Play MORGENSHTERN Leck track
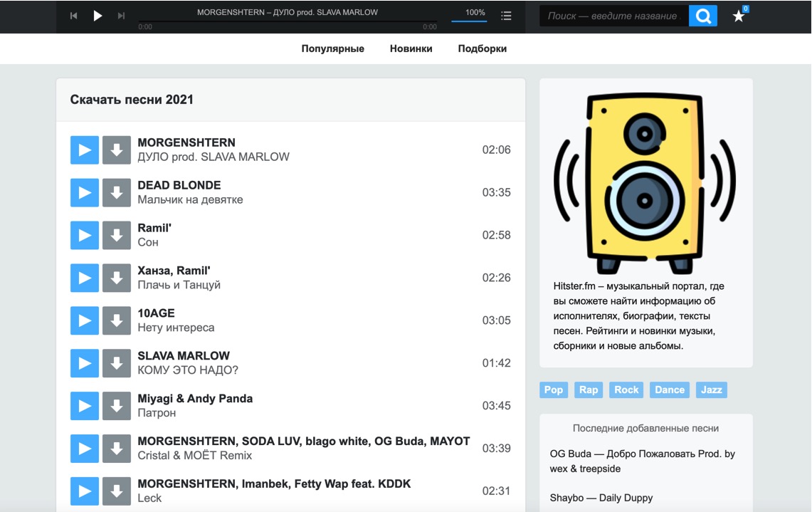 [x=85, y=491]
